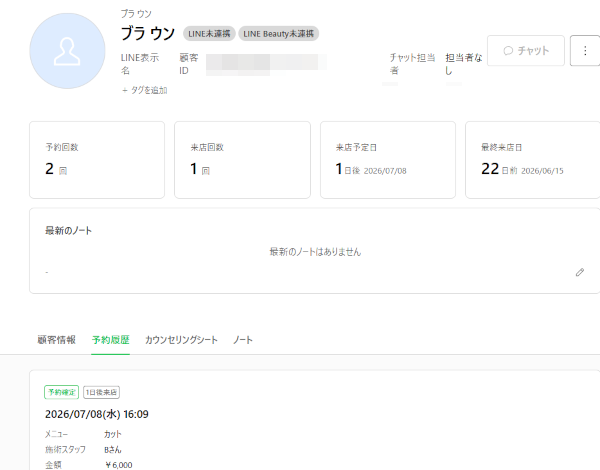
Task: Click the 最新のノートはありません message
Action: 315,252
